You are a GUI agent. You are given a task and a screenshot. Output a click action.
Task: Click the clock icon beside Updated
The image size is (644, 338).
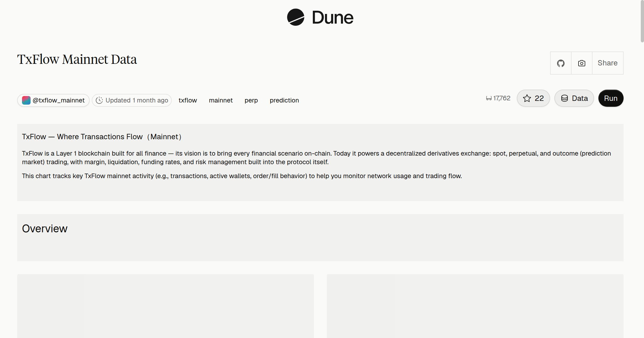(x=99, y=100)
